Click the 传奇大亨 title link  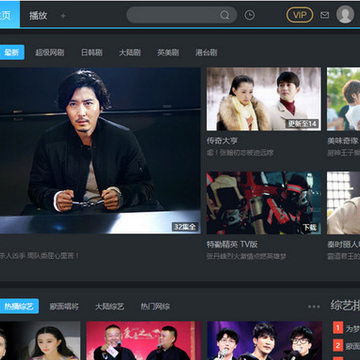tap(222, 141)
